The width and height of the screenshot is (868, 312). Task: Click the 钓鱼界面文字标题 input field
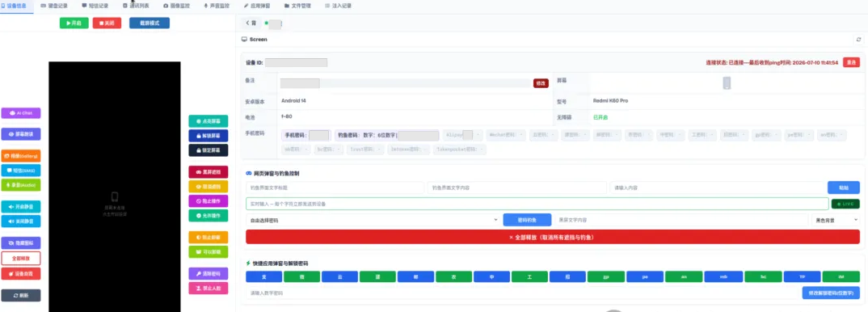[x=335, y=188]
